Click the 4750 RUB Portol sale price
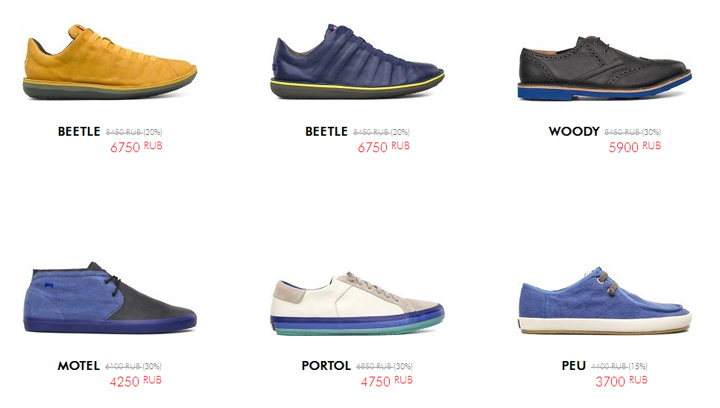This screenshot has width=720, height=408. pyautogui.click(x=387, y=381)
